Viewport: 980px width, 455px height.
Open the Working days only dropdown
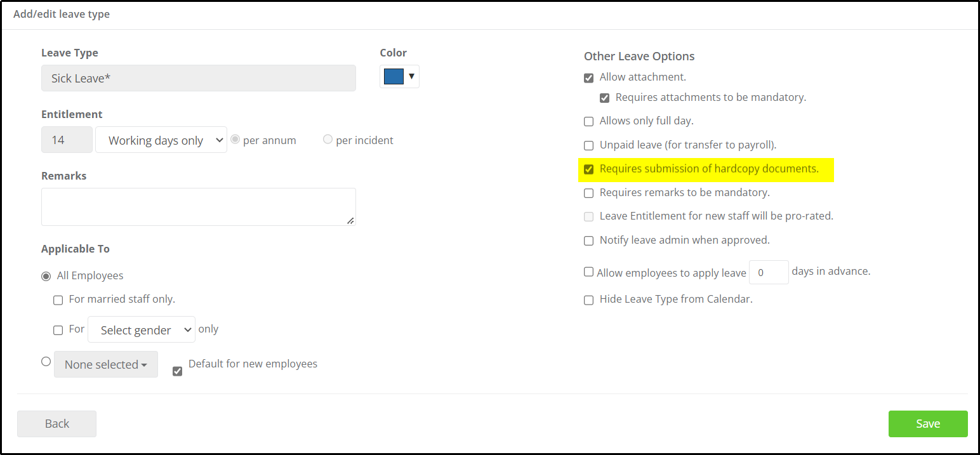point(161,140)
